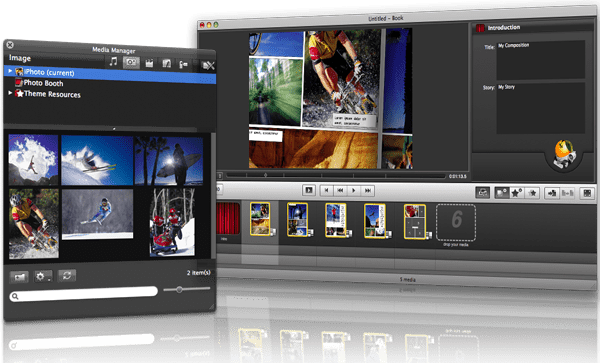Select the jumping snowboarder against clouds thumbnail
Image resolution: width=600 pixels, height=363 pixels.
[x=33, y=160]
